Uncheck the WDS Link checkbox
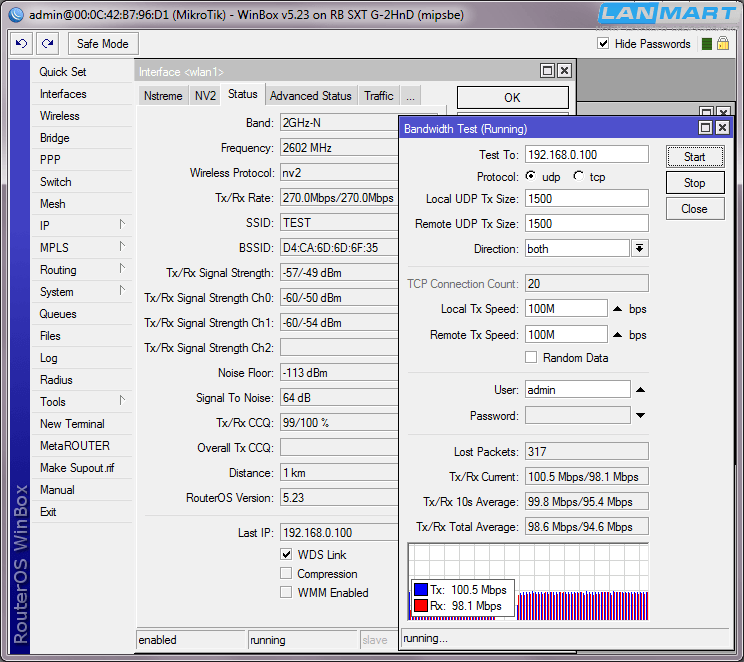Screen dimensions: 744x662 point(286,554)
